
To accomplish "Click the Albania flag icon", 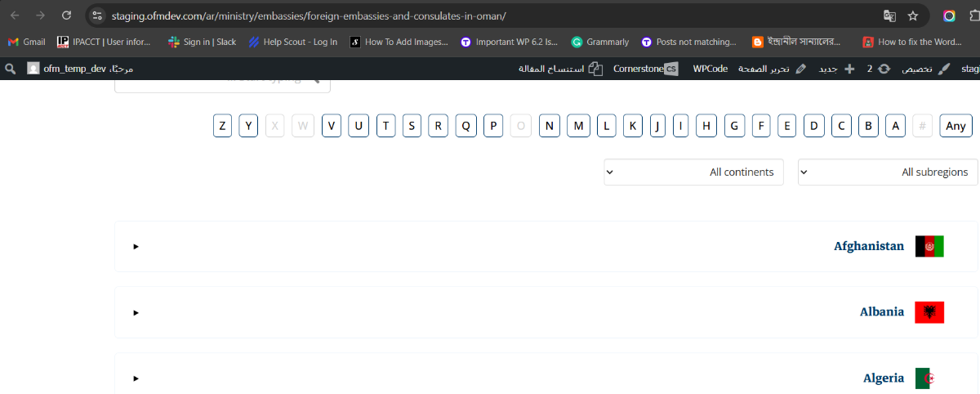I will (929, 312).
